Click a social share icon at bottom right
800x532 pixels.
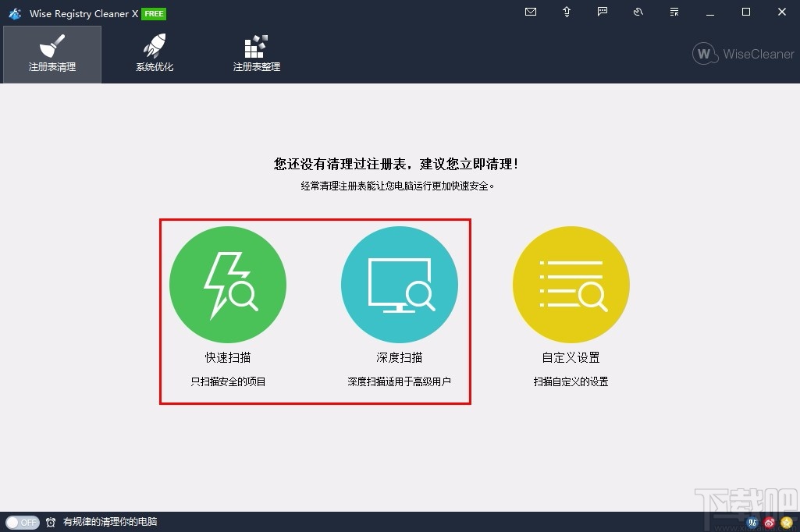point(769,523)
